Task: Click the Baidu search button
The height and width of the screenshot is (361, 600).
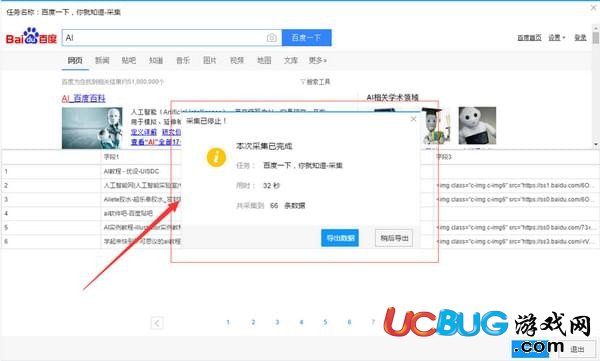Action: [307, 38]
